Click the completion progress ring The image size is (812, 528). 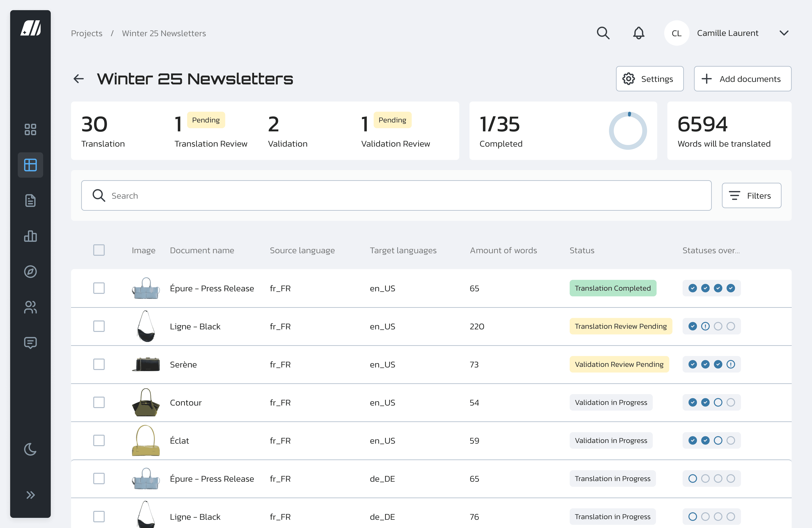coord(628,131)
